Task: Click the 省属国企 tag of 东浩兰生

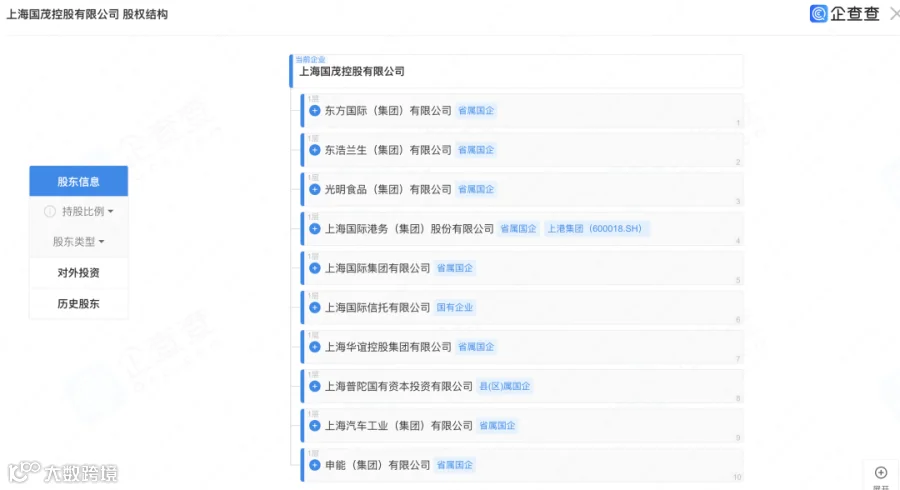Action: (476, 150)
